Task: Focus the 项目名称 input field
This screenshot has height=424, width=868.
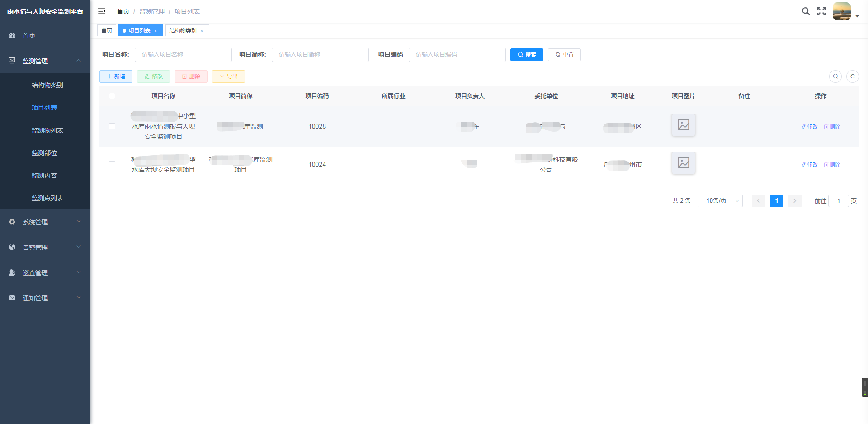Action: 183,55
